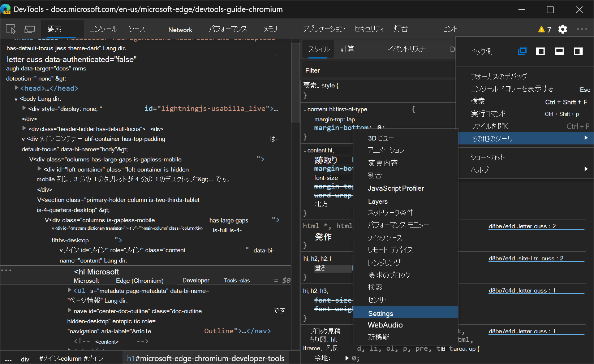594x364 pixels.
Task: Open DevTools settings gear icon
Action: tap(563, 29)
